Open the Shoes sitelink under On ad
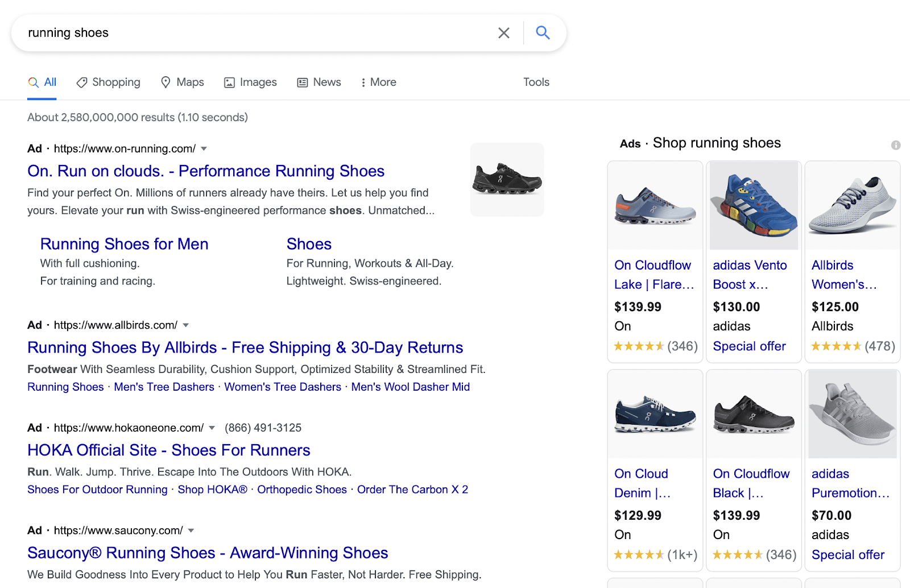The width and height of the screenshot is (910, 588). point(309,244)
